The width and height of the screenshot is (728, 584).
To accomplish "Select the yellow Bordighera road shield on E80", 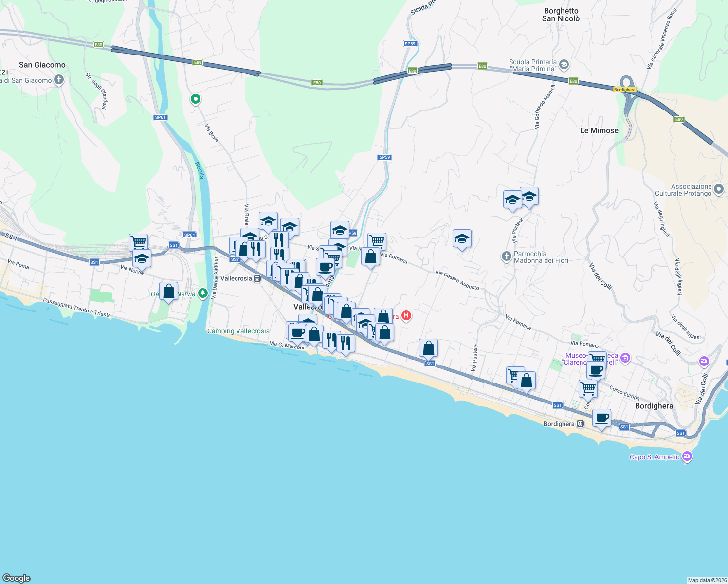I will [625, 89].
